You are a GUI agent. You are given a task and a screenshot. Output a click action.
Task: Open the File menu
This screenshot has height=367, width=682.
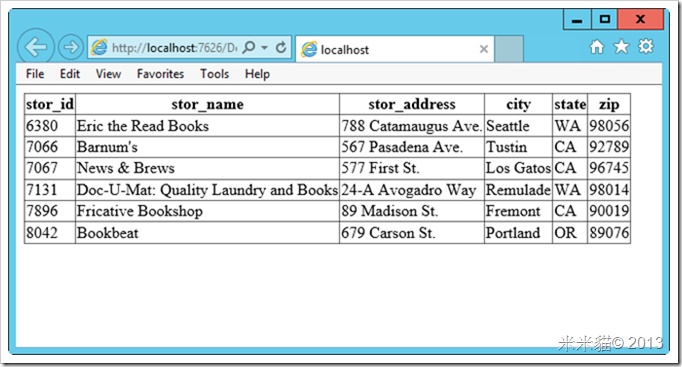35,74
